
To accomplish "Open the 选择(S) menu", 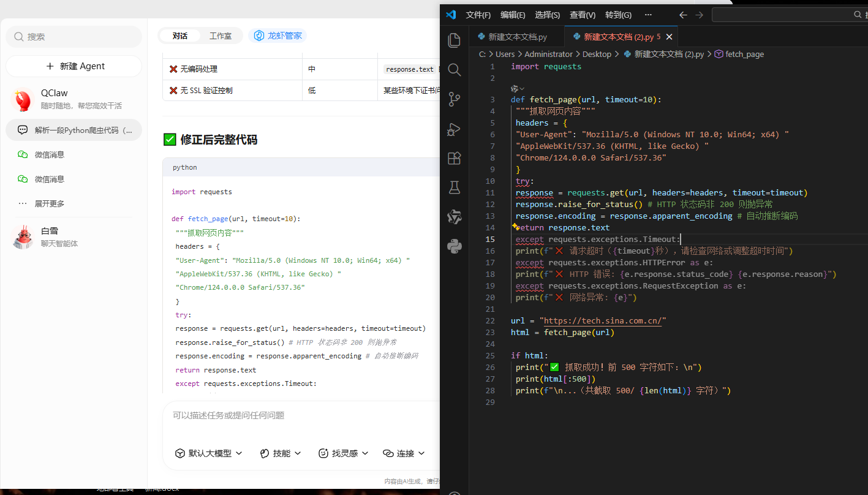I will click(547, 15).
